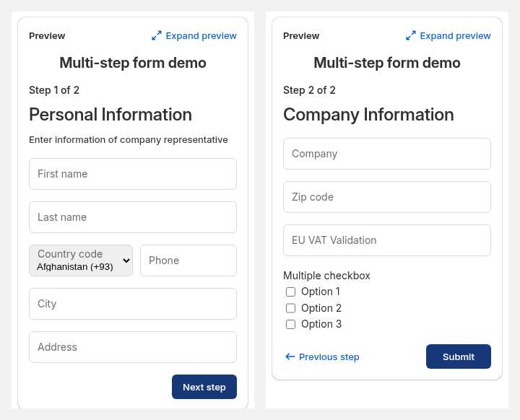Open the Country code dropdown

(x=81, y=261)
